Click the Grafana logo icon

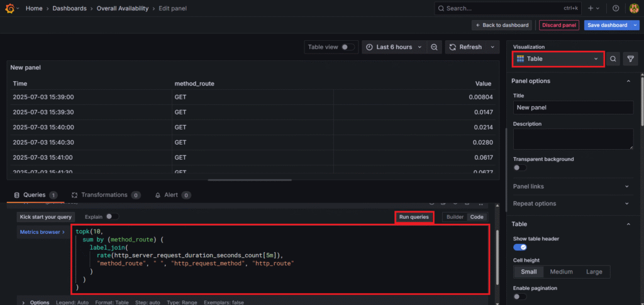click(x=10, y=8)
